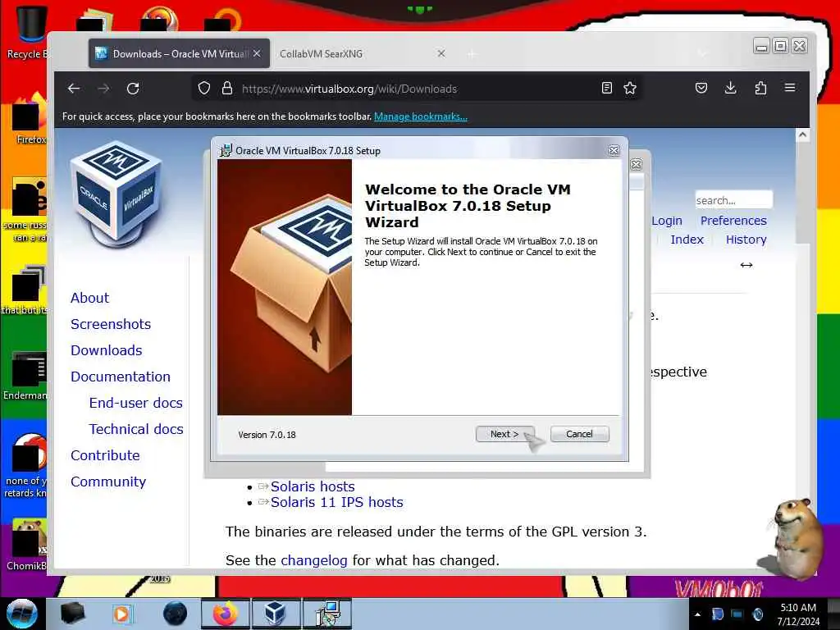The width and height of the screenshot is (840, 630).
Task: Click Cancel in VirtualBox Setup wizard
Action: 580,434
